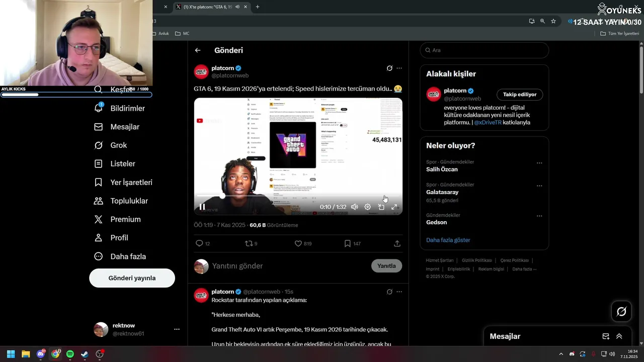The image size is (644, 362).
Task: Pause the video in the post
Action: tap(202, 207)
